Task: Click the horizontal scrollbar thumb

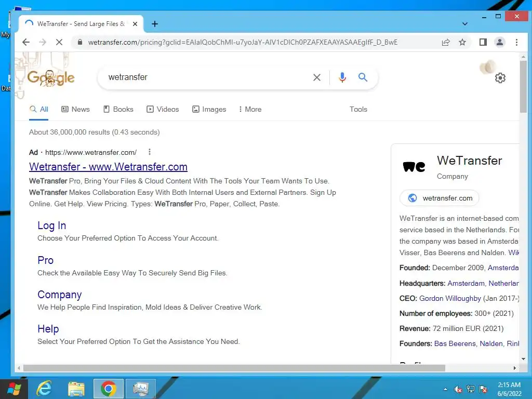Action: [234, 368]
